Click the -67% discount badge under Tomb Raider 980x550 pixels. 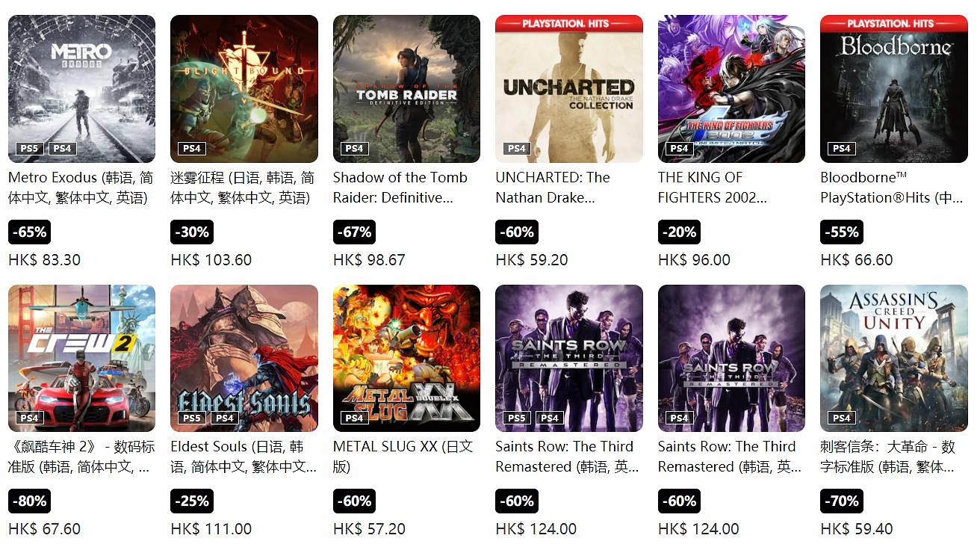point(355,232)
